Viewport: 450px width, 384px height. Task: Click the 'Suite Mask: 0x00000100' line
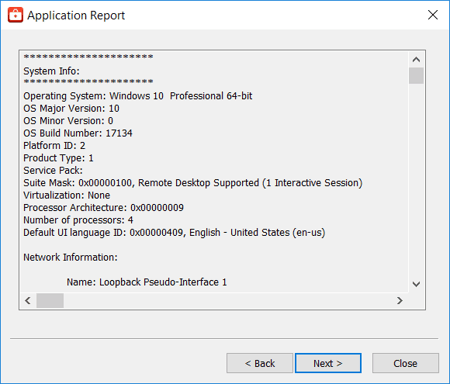tap(193, 183)
